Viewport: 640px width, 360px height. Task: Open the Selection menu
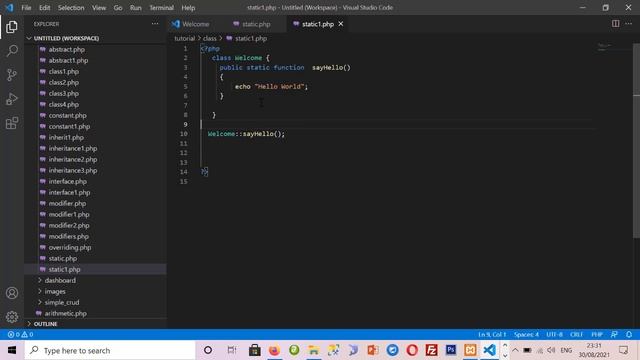(71, 7)
